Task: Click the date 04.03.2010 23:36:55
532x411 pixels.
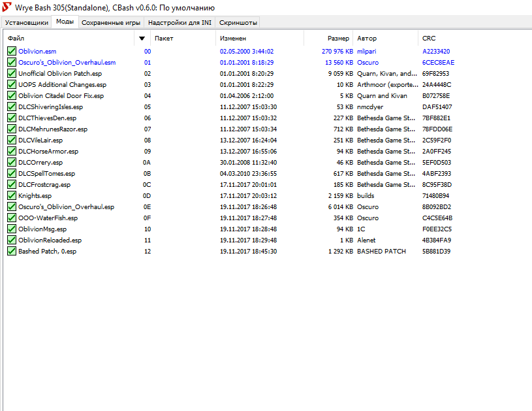Action: (248, 174)
